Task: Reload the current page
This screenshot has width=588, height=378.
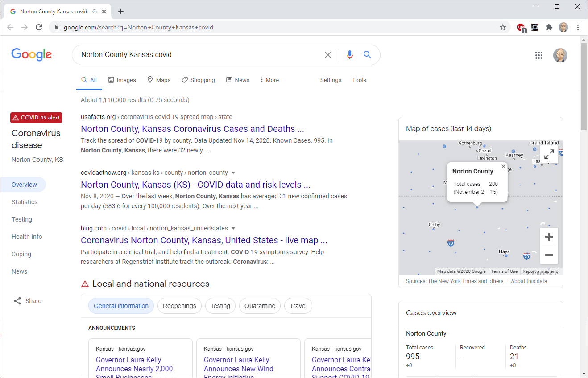Action: point(39,27)
